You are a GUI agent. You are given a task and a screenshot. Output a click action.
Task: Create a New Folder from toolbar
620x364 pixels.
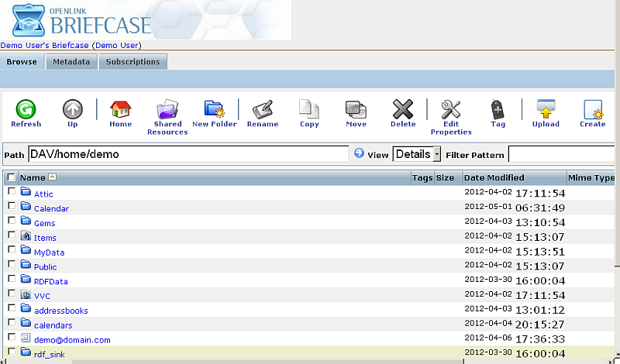coord(214,110)
